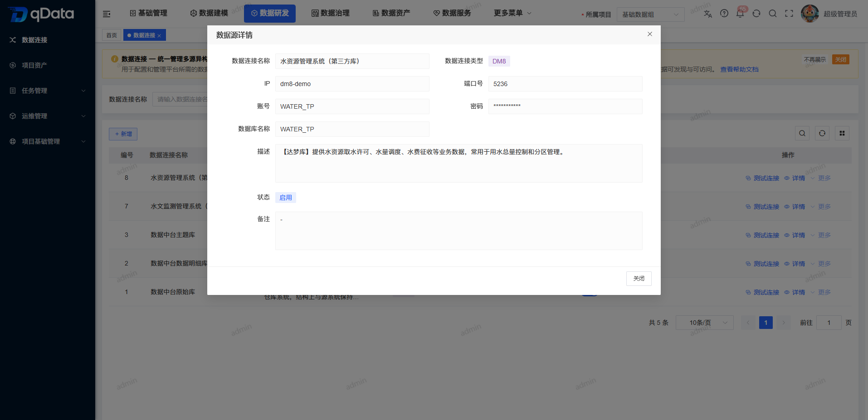View 详情 for 数据中台数据明细库 row
The width and height of the screenshot is (868, 420).
point(795,264)
